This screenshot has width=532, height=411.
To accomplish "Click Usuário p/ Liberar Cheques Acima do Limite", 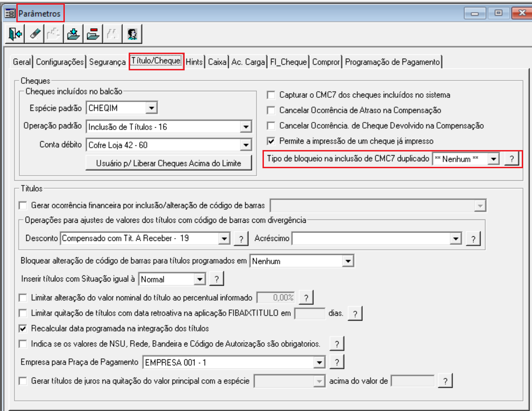I will tap(169, 163).
